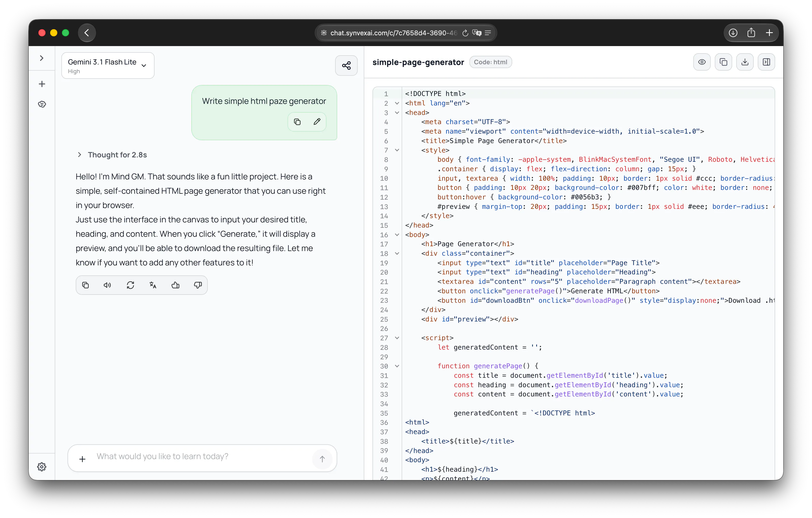Focus the message input field
Image resolution: width=812 pixels, height=518 pixels.
pos(202,456)
